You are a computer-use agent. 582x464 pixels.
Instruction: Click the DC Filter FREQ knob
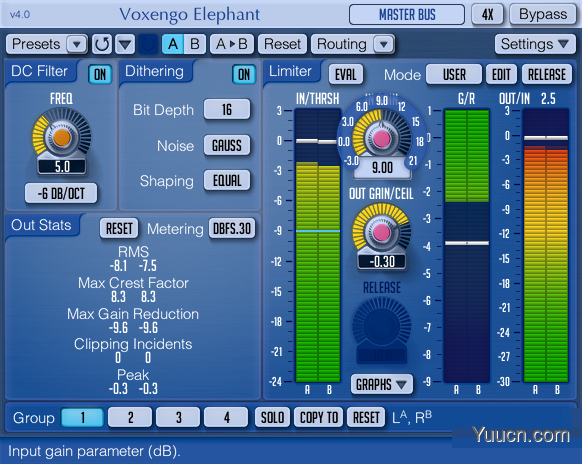(62, 138)
